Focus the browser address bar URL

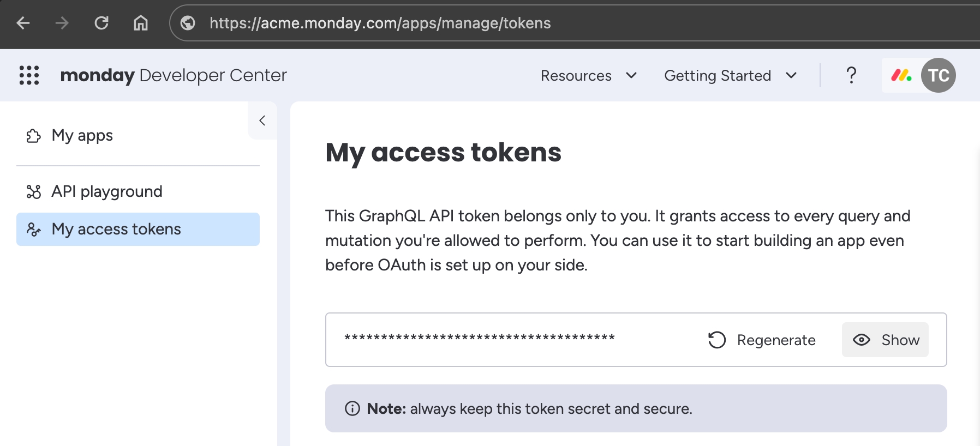[380, 23]
